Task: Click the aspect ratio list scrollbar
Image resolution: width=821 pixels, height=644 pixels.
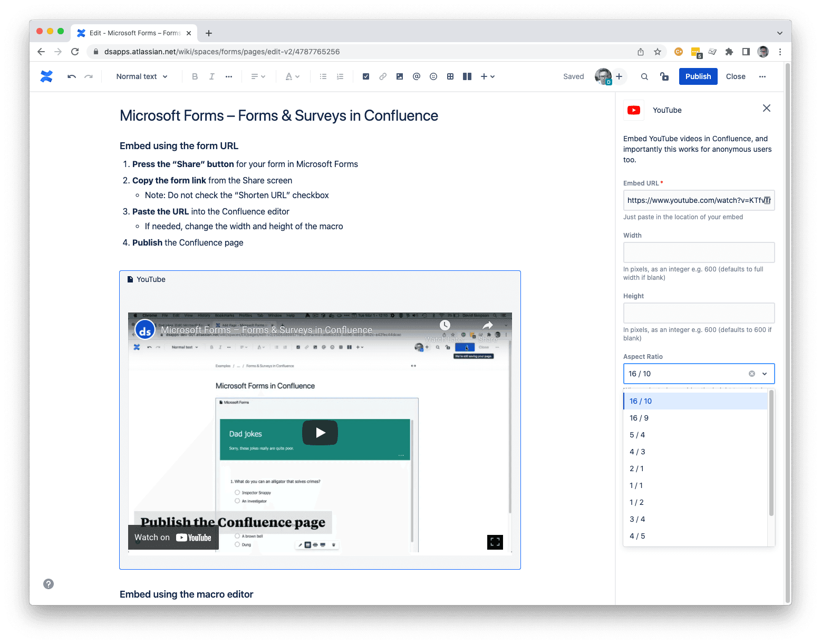Action: (771, 453)
